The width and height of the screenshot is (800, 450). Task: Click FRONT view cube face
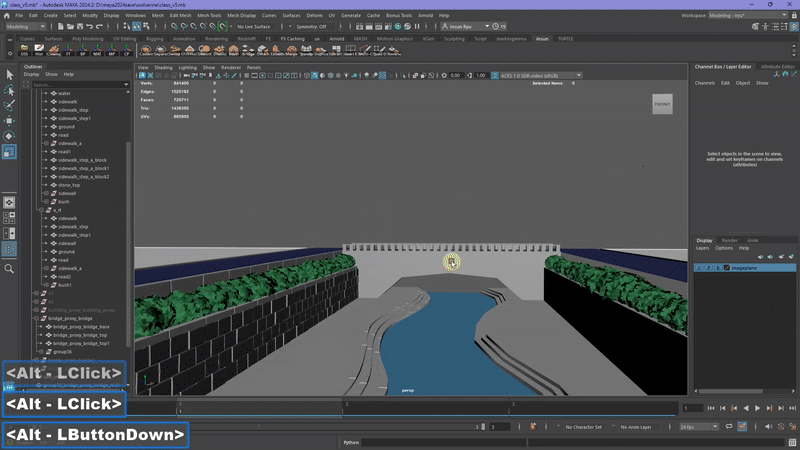[x=662, y=104]
